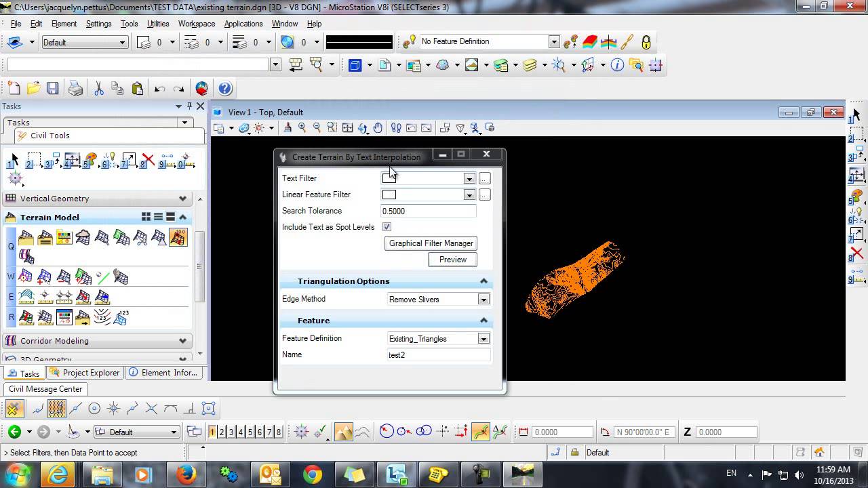
Task: Click the black active line style swatch
Action: pos(359,42)
